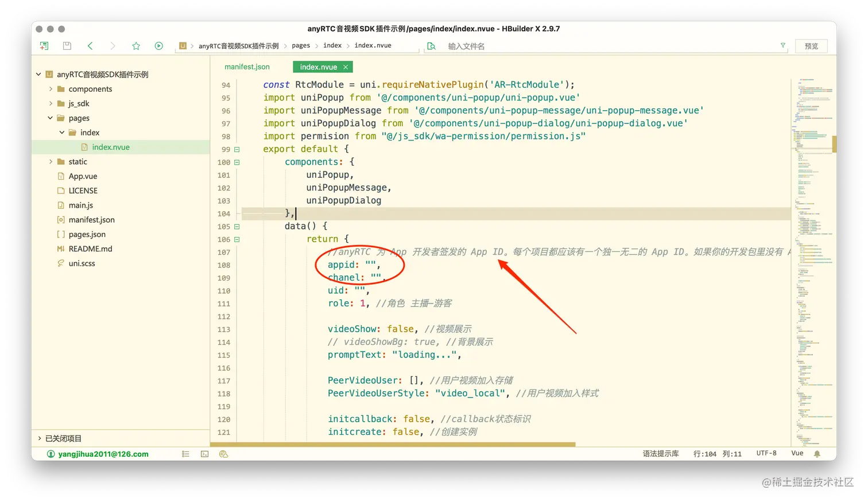Click the js_sdk folder icon
Image resolution: width=868 pixels, height=502 pixels.
pyautogui.click(x=61, y=103)
